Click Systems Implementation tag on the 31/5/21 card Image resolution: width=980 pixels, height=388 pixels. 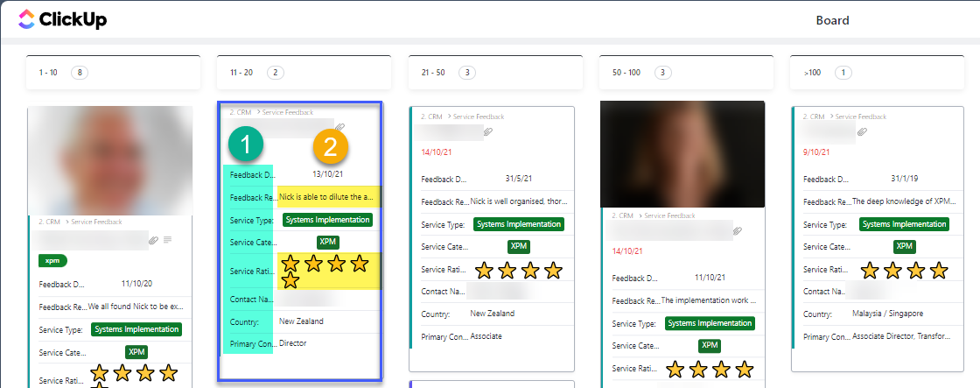tap(519, 224)
